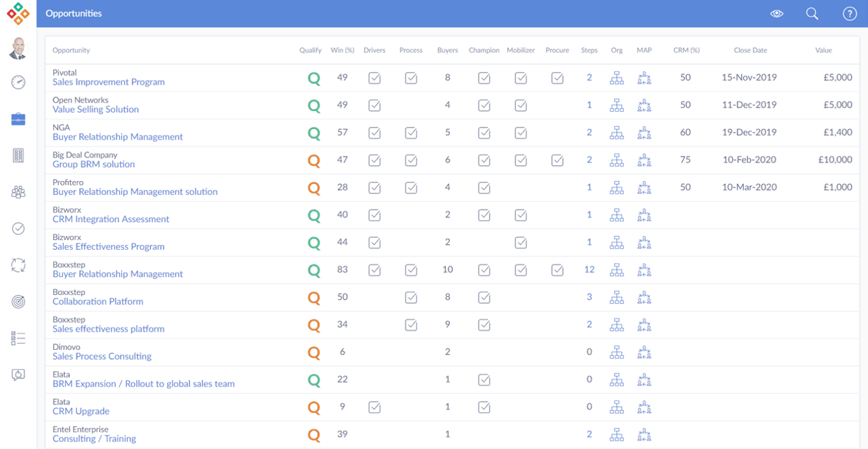Toggle Drivers checkbox for Open Networks row
868x449 pixels.
[x=374, y=105]
